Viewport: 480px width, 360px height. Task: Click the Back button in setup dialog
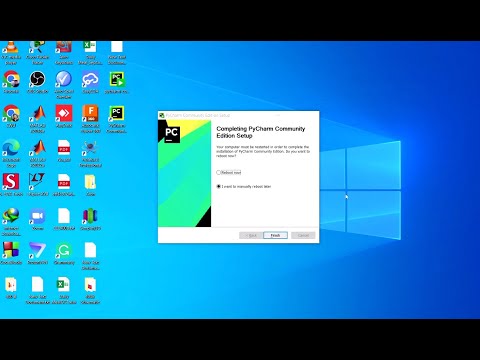(x=251, y=235)
